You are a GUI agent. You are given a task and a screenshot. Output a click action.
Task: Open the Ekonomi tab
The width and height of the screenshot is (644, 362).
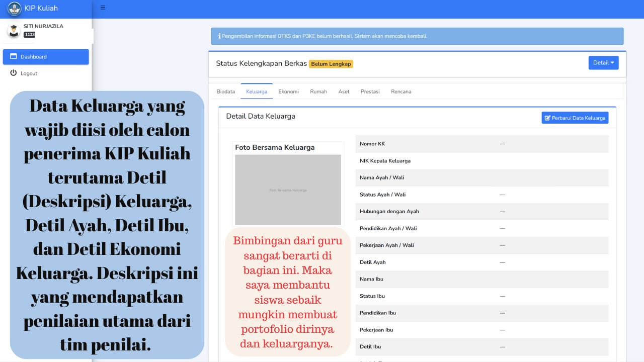[x=288, y=92]
